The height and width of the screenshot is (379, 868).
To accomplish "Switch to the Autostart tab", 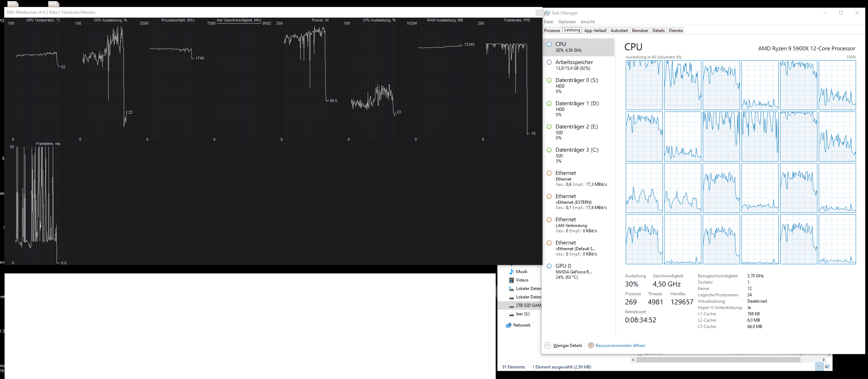I will point(619,31).
